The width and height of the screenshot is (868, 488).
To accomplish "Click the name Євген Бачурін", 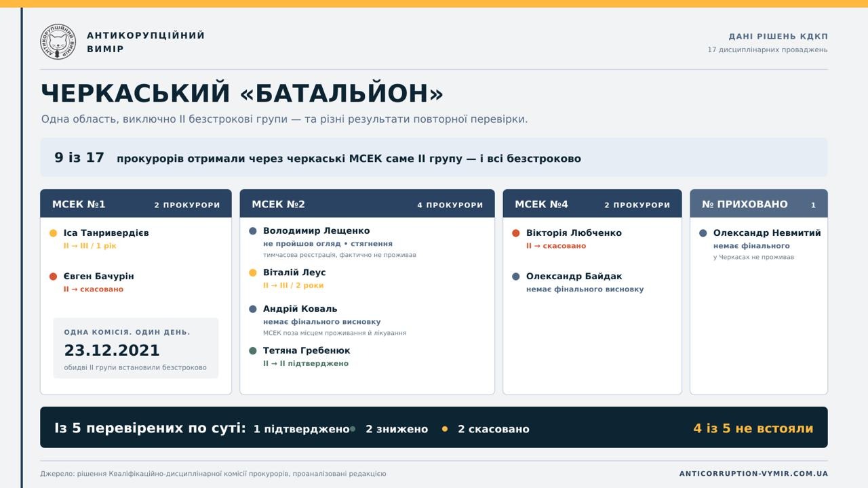I will pyautogui.click(x=99, y=277).
